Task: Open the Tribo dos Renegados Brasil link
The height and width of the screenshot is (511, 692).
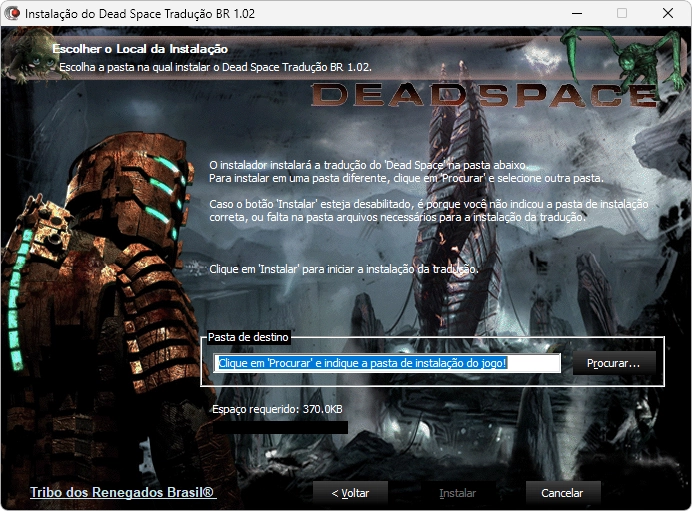Action: point(123,492)
